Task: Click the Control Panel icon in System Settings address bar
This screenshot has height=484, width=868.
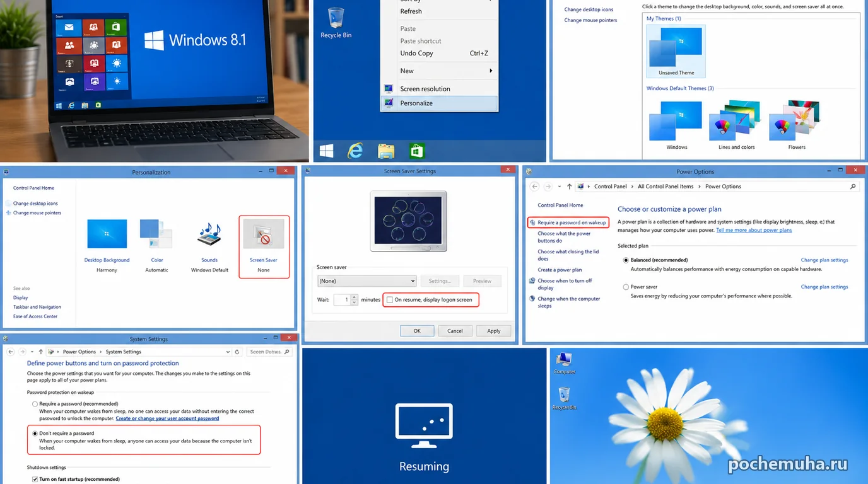Action: (51, 352)
